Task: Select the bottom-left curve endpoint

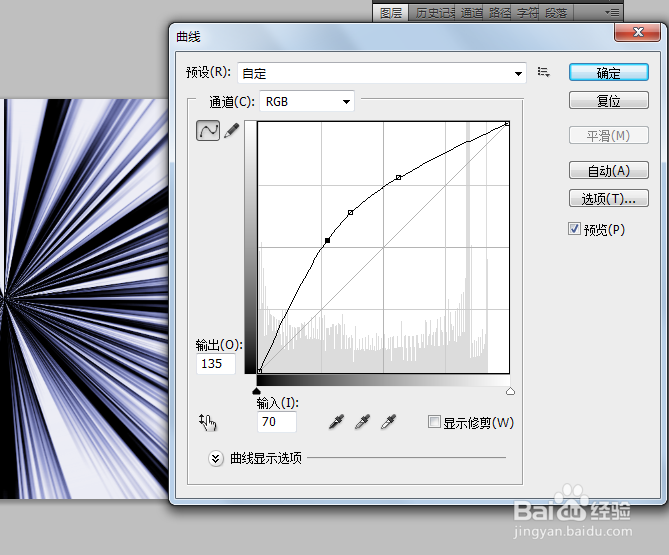Action: click(259, 371)
